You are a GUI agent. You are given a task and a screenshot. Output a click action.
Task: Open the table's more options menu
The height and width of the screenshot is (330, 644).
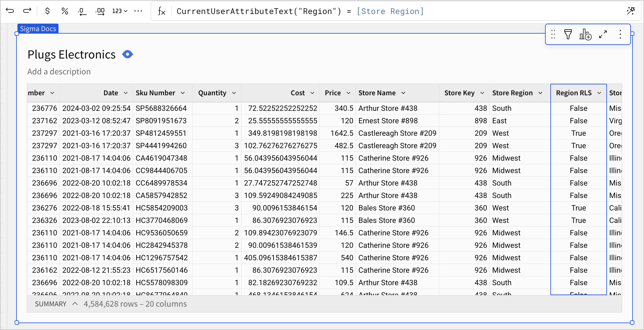click(620, 34)
